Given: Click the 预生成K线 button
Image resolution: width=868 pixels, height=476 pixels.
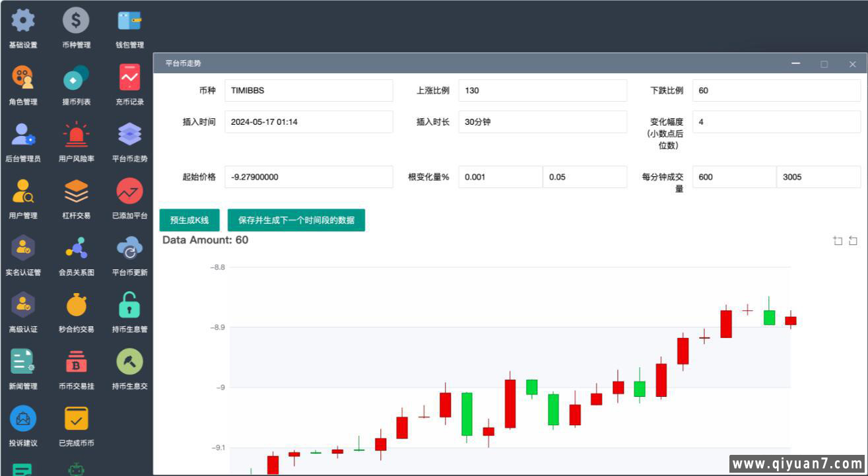Looking at the screenshot, I should click(189, 221).
